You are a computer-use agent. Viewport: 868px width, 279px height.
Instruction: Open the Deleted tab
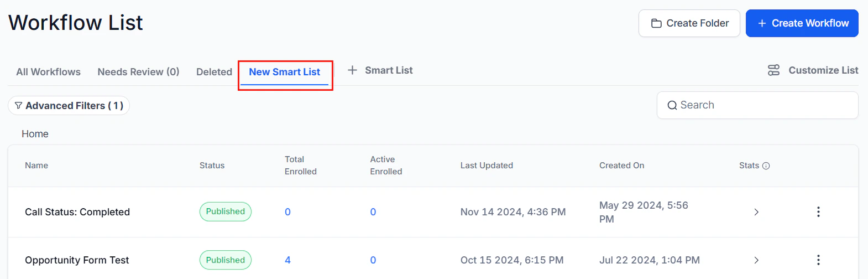[x=214, y=72]
